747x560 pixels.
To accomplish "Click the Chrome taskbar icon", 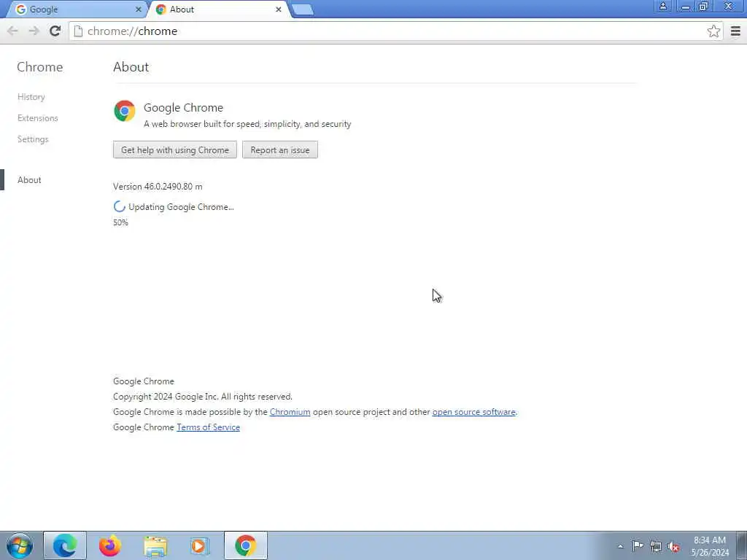I will pos(246,545).
